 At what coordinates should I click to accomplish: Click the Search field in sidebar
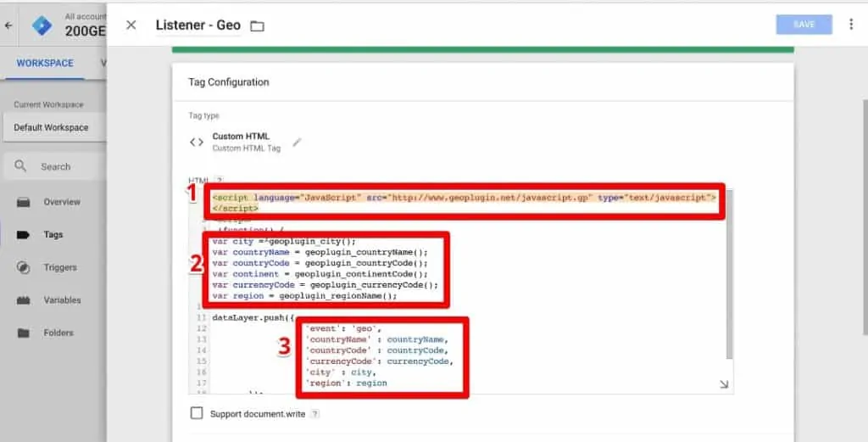pyautogui.click(x=55, y=166)
